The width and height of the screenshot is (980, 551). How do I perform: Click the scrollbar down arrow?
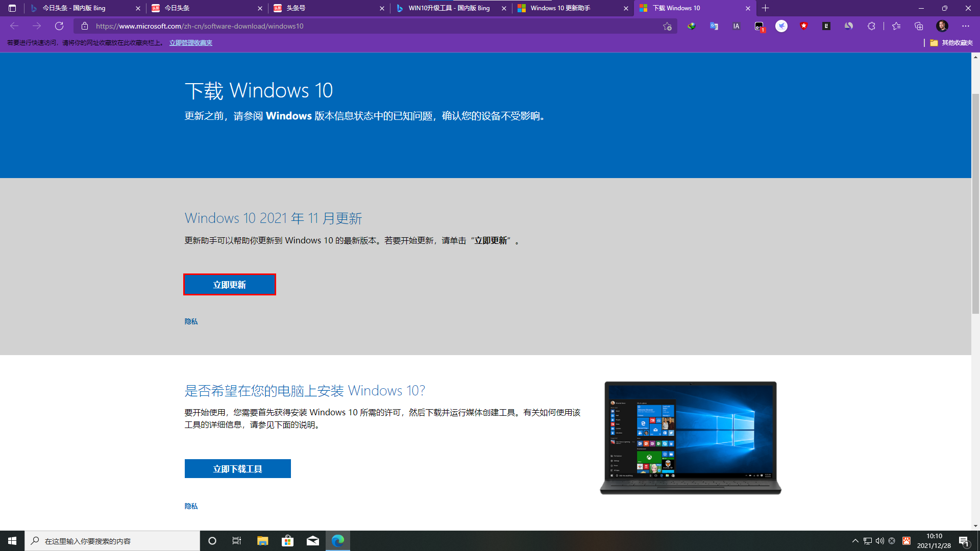click(x=975, y=526)
